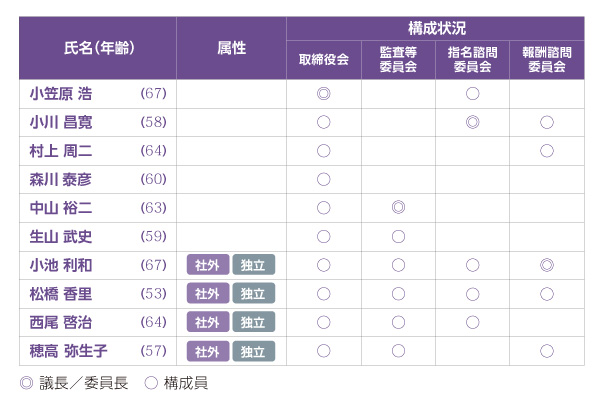The width and height of the screenshot is (600, 407).
Task: Click 中山 裕二's double-circle mark under 監査等委員会
Action: (398, 208)
